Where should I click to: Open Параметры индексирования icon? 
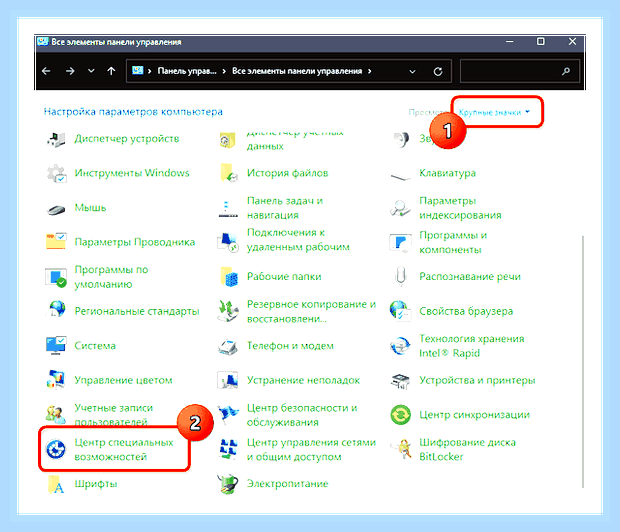coord(400,208)
